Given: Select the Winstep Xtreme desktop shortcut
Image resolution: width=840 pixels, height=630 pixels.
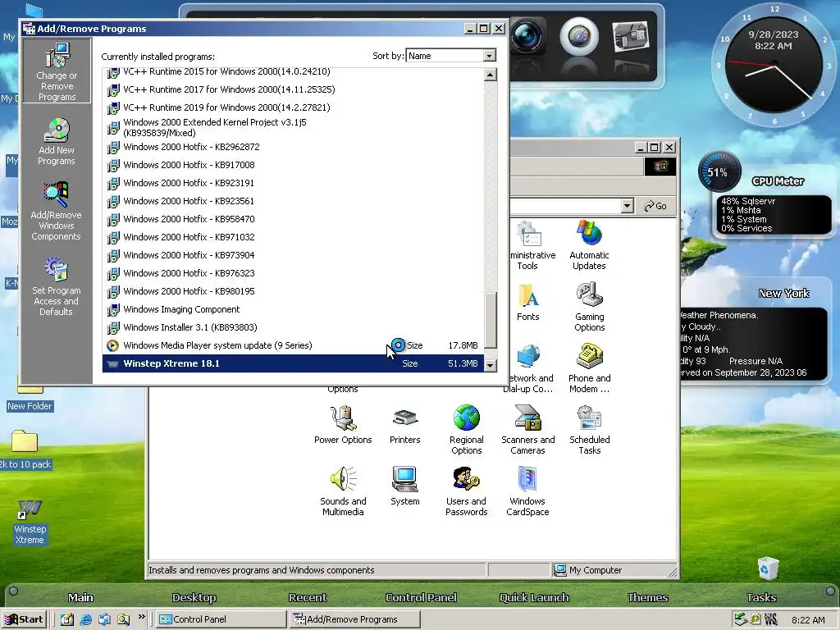Looking at the screenshot, I should (30, 523).
